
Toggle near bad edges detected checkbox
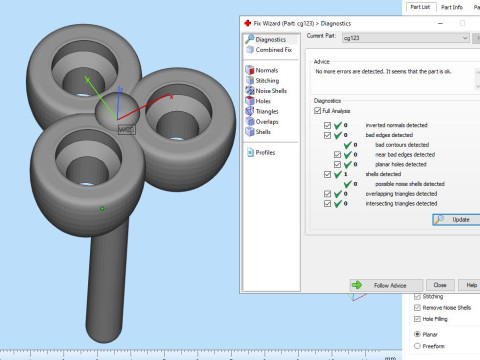pyautogui.click(x=337, y=155)
